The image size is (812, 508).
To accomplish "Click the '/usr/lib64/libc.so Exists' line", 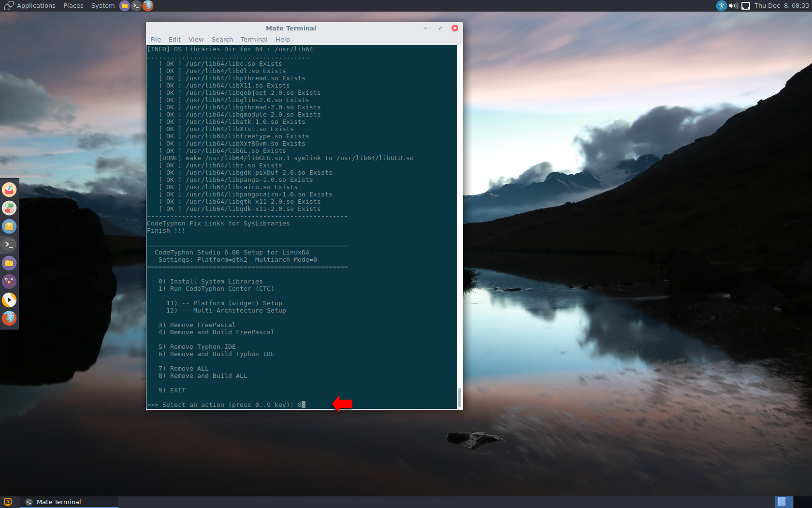I will (220, 64).
